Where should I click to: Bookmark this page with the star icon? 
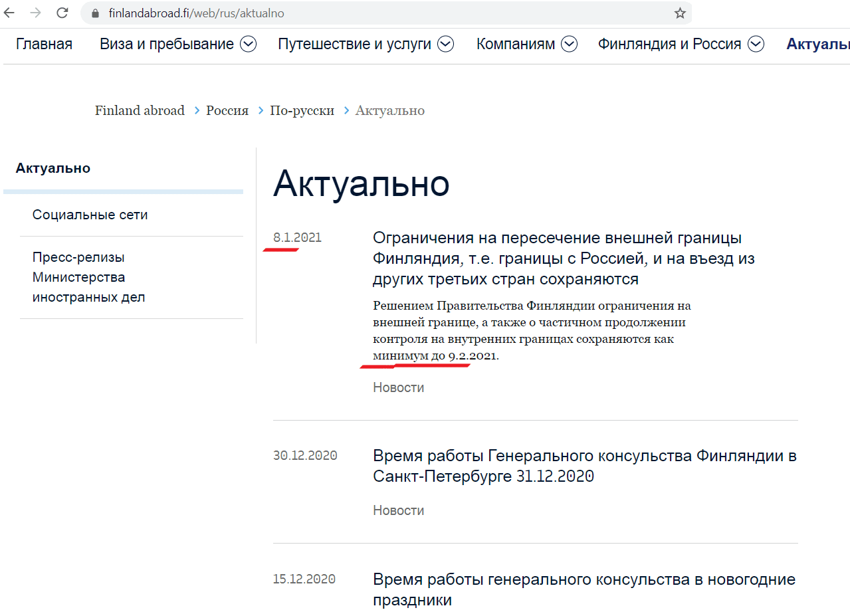(679, 12)
